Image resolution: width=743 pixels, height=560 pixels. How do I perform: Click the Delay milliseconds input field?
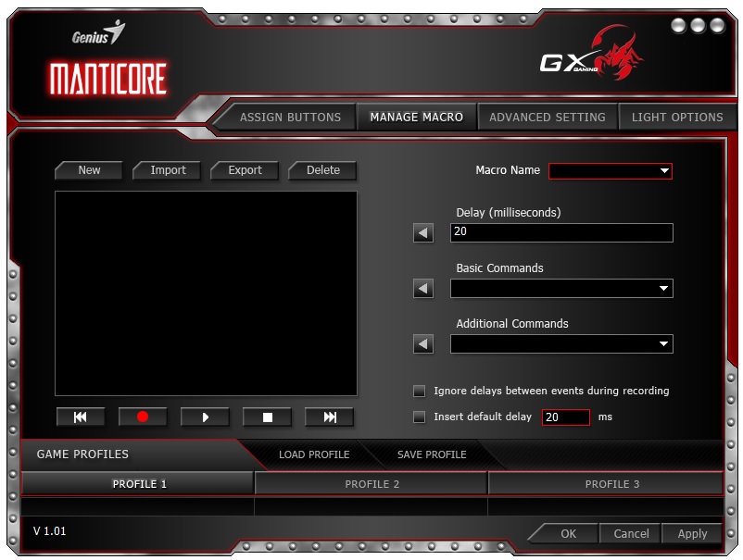tap(561, 233)
